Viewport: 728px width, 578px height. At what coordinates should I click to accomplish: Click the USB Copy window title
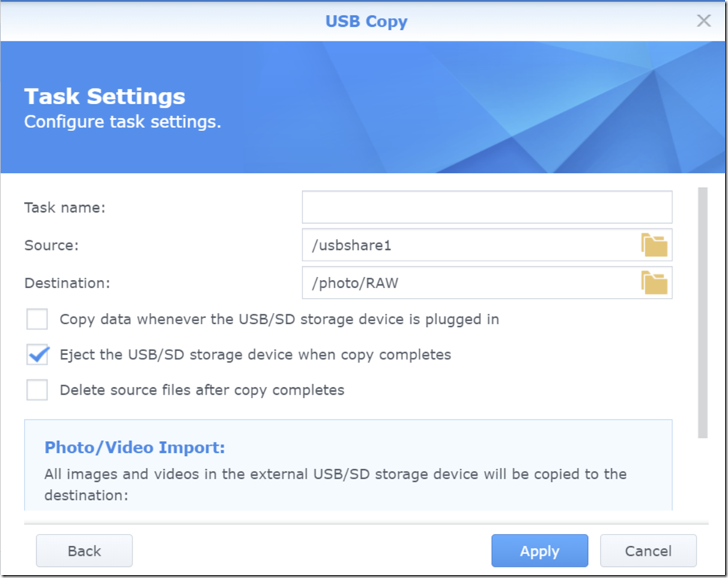[366, 22]
